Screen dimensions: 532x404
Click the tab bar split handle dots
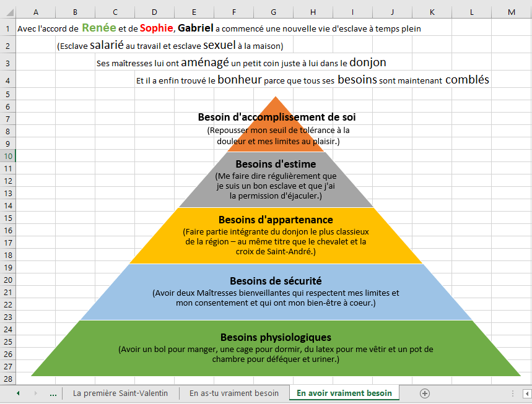(513, 393)
